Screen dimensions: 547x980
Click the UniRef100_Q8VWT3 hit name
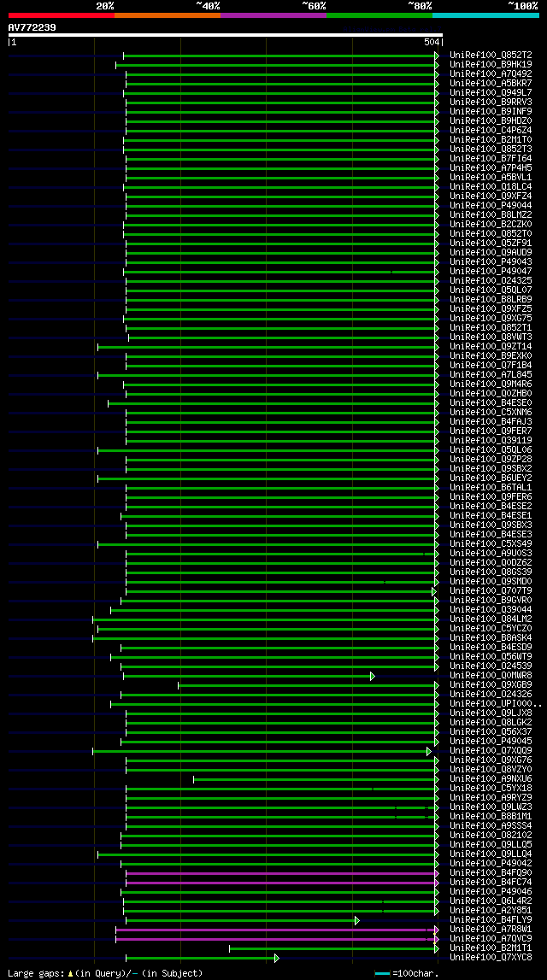[x=491, y=337]
